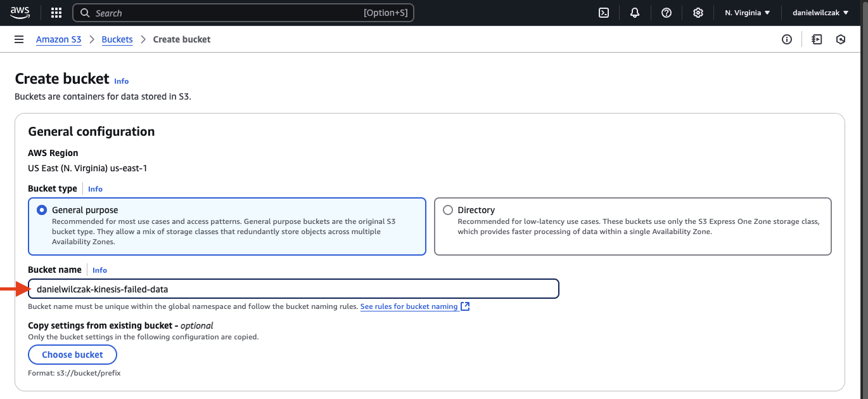The width and height of the screenshot is (868, 399).
Task: Click the external link icon after naming rules
Action: click(x=465, y=306)
